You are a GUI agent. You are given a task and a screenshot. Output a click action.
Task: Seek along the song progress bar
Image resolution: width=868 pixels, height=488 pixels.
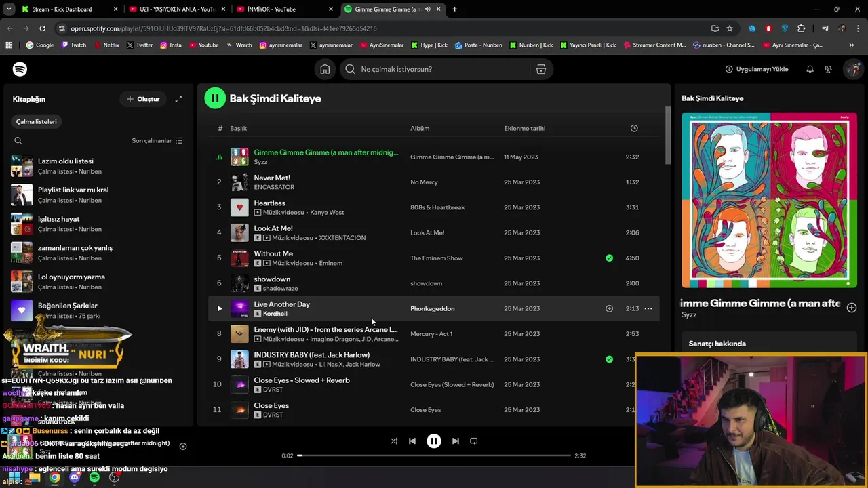click(434, 455)
